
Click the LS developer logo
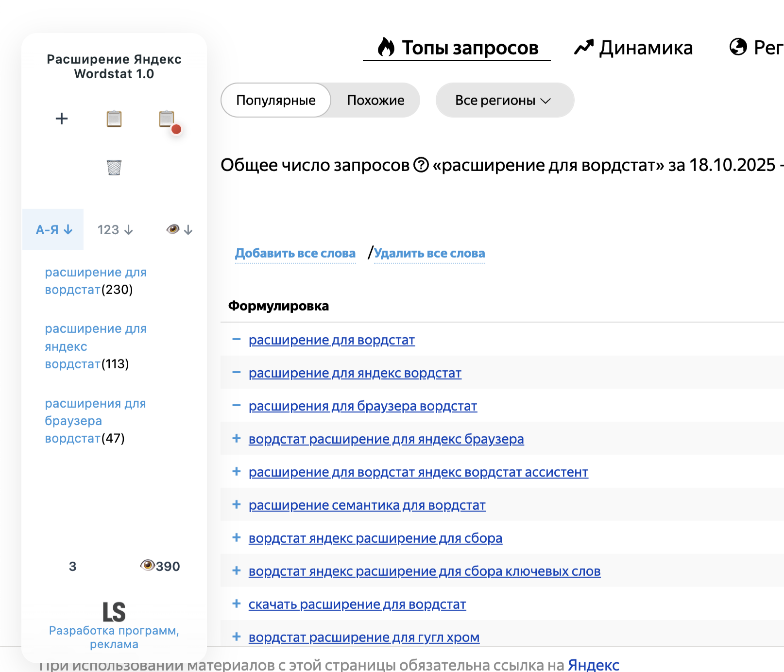tap(115, 610)
